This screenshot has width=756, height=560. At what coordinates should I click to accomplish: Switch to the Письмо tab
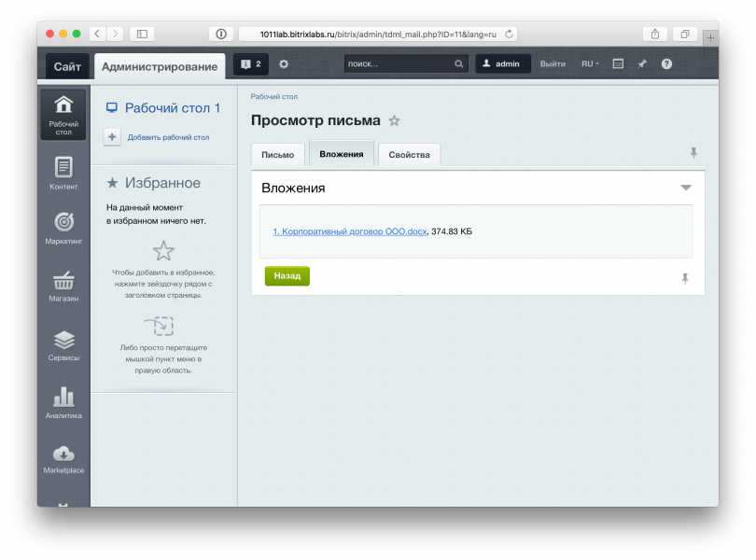tap(277, 155)
